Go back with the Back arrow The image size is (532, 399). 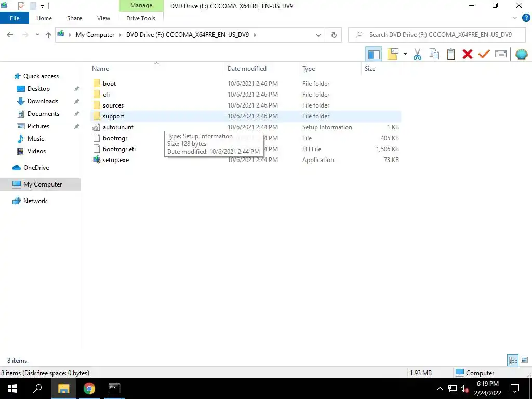[10, 35]
